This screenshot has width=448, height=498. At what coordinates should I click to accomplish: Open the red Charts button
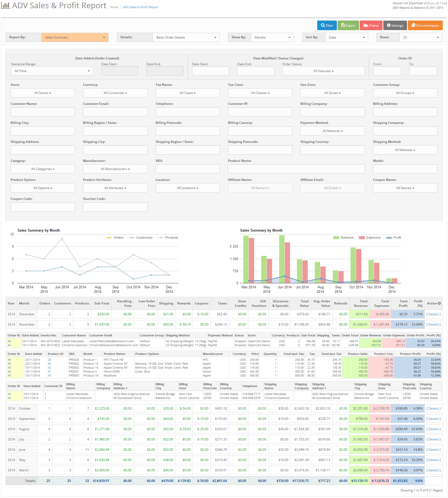click(x=371, y=25)
